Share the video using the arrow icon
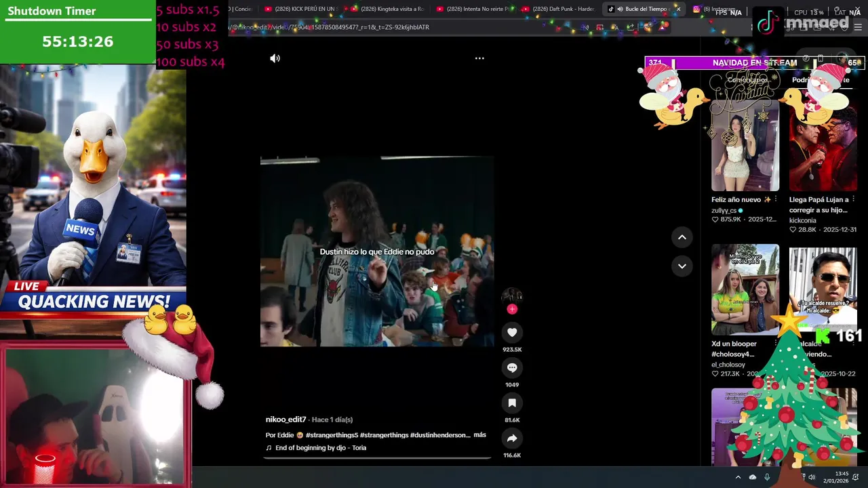The height and width of the screenshot is (488, 868). click(512, 438)
